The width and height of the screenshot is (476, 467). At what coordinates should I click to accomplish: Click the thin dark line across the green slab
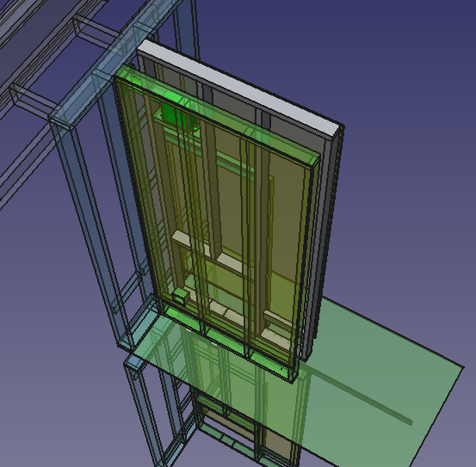tap(358, 394)
